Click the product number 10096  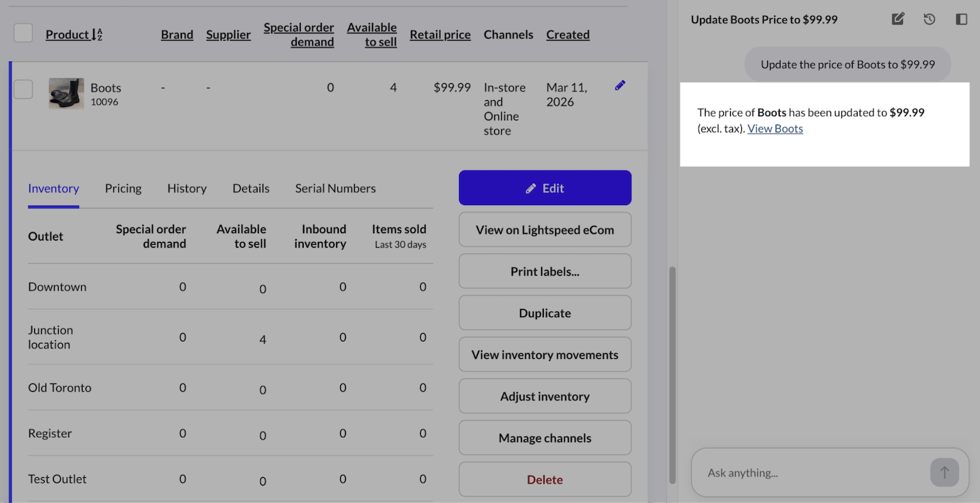(104, 102)
